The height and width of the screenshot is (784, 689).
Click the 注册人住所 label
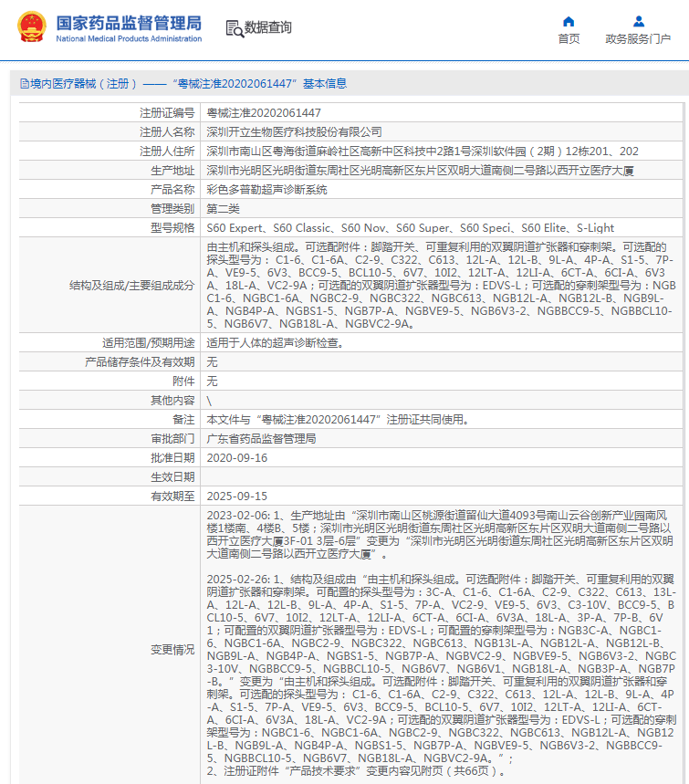click(167, 151)
